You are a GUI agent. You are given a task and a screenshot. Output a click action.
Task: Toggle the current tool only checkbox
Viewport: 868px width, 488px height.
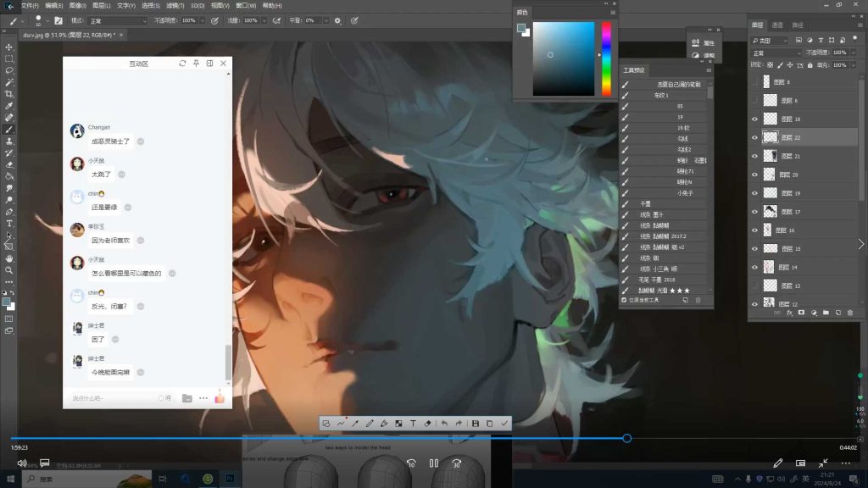tap(625, 300)
